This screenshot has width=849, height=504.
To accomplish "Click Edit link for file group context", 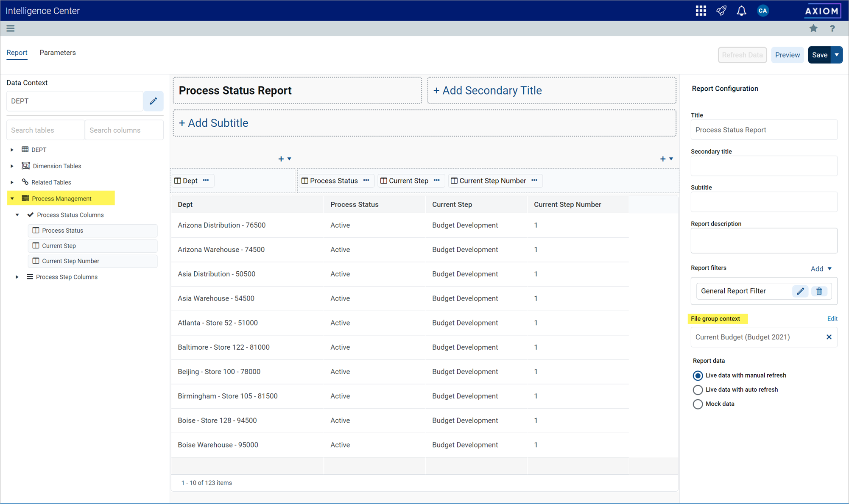I will (832, 319).
